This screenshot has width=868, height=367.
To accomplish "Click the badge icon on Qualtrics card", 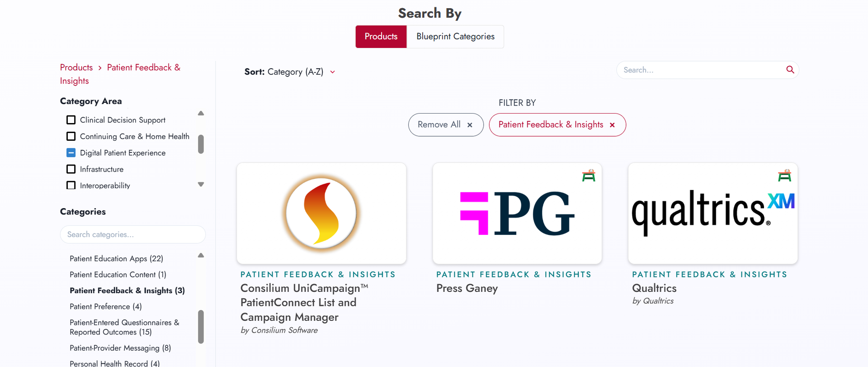I will [784, 176].
